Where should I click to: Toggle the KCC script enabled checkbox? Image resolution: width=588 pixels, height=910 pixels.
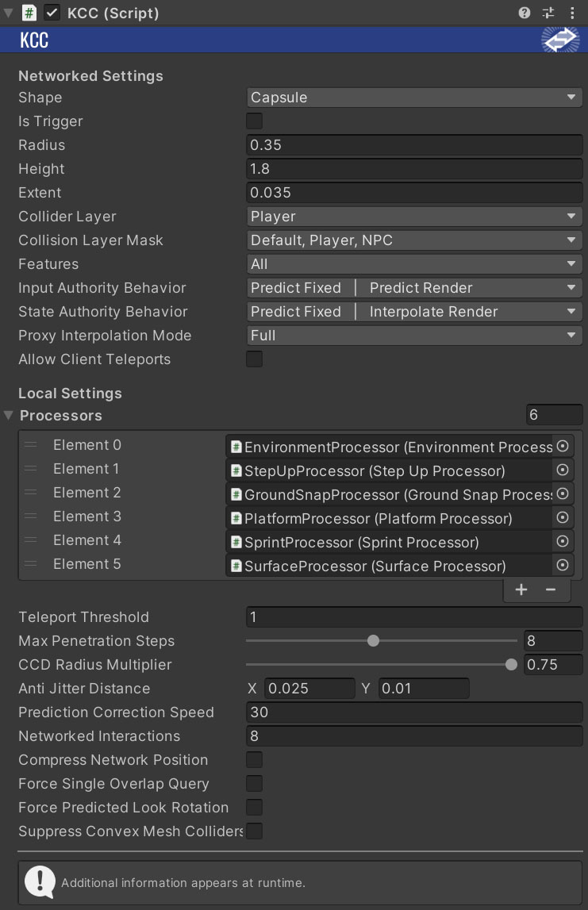(52, 13)
